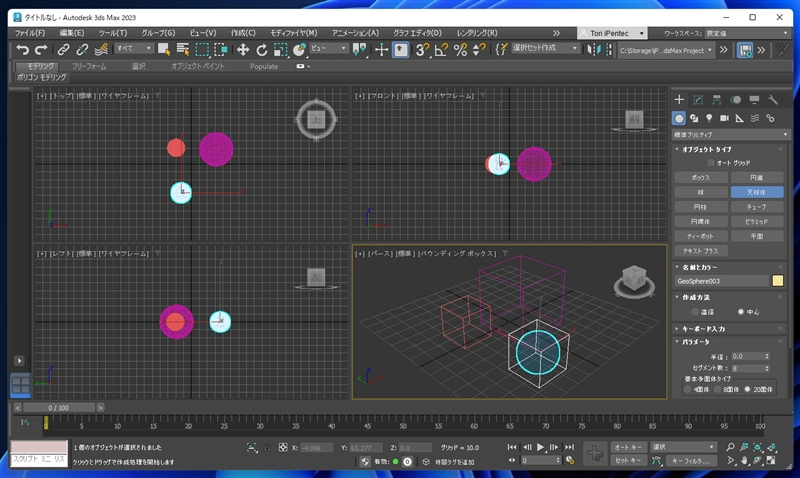Activate the Select and Scale tool
Image resolution: width=800 pixels, height=478 pixels.
click(281, 49)
